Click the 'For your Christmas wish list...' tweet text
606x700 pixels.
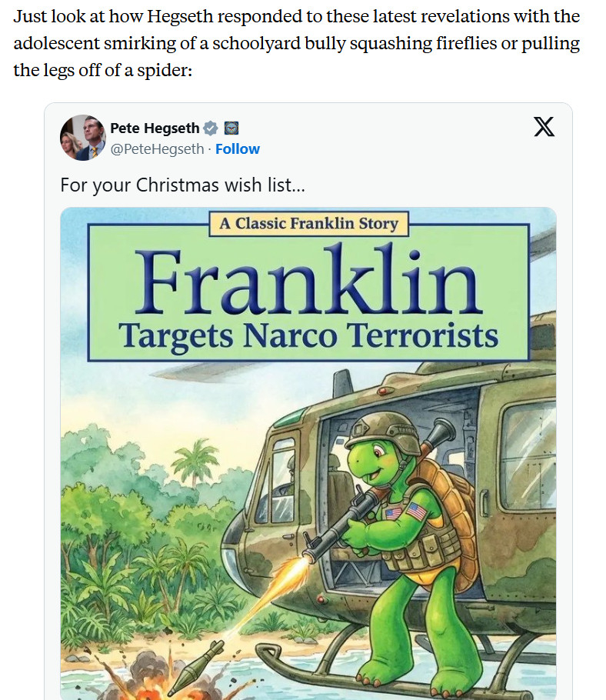click(183, 185)
